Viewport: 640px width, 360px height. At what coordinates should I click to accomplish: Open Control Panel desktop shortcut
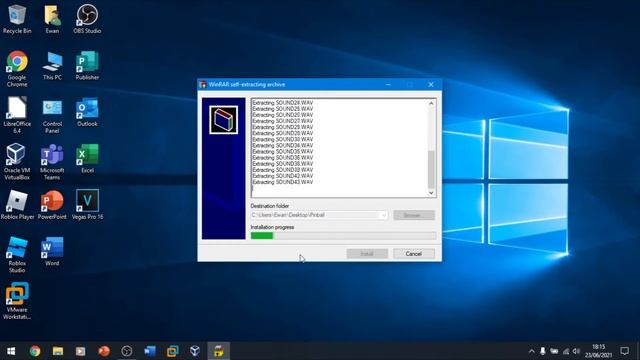click(52, 115)
